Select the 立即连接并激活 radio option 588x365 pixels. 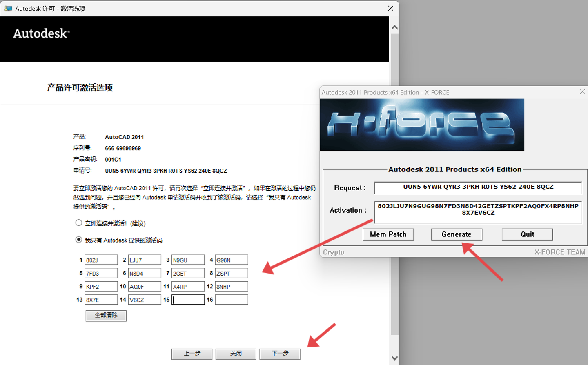79,223
